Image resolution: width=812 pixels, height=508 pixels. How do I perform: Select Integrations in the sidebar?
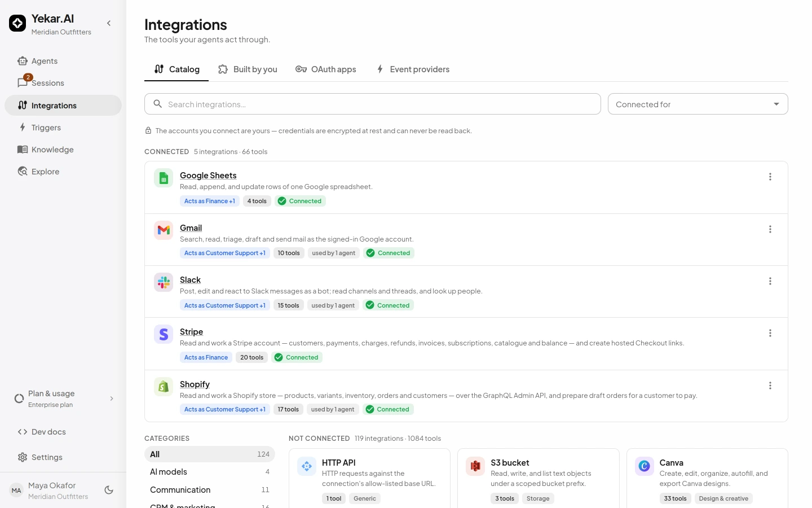63,106
